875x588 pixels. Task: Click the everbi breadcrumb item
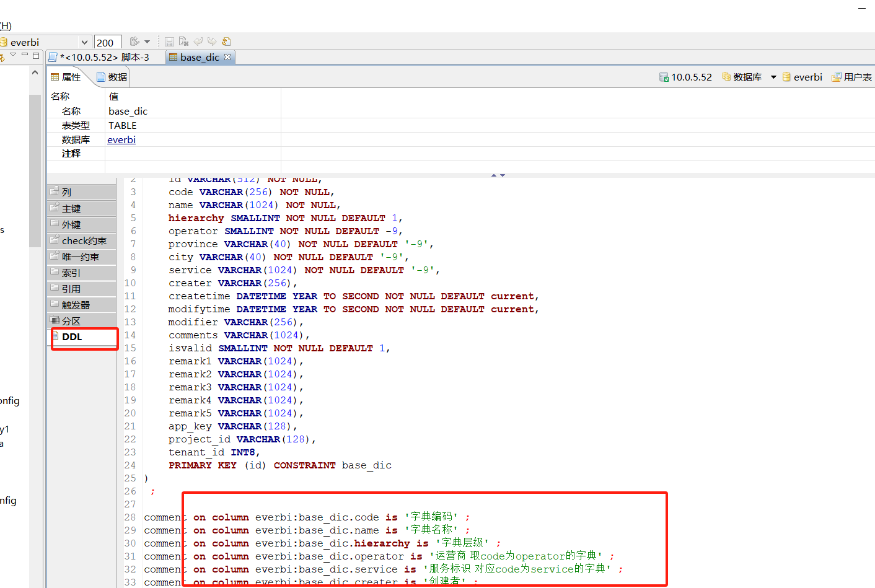pyautogui.click(x=802, y=77)
